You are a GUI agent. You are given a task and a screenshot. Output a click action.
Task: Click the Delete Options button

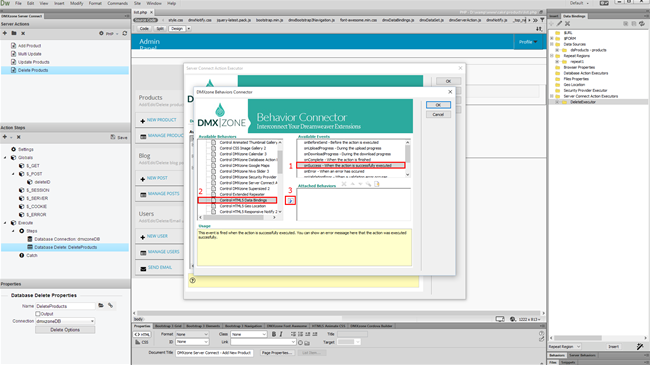tap(65, 330)
